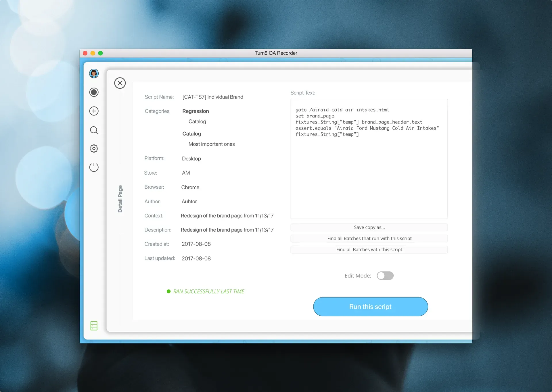Image resolution: width=552 pixels, height=392 pixels.
Task: Close the script detail view with the X icon
Action: (120, 83)
